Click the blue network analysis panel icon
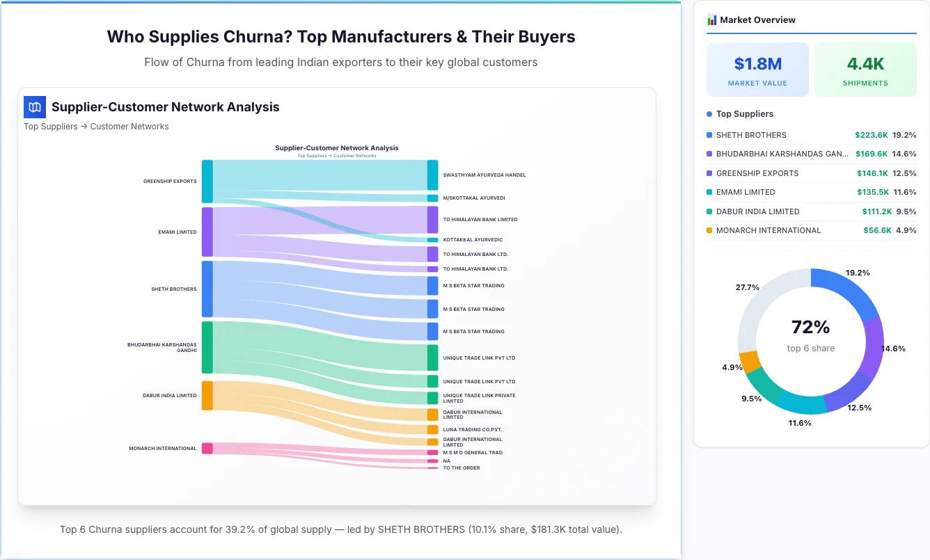The height and width of the screenshot is (560, 930). point(35,107)
